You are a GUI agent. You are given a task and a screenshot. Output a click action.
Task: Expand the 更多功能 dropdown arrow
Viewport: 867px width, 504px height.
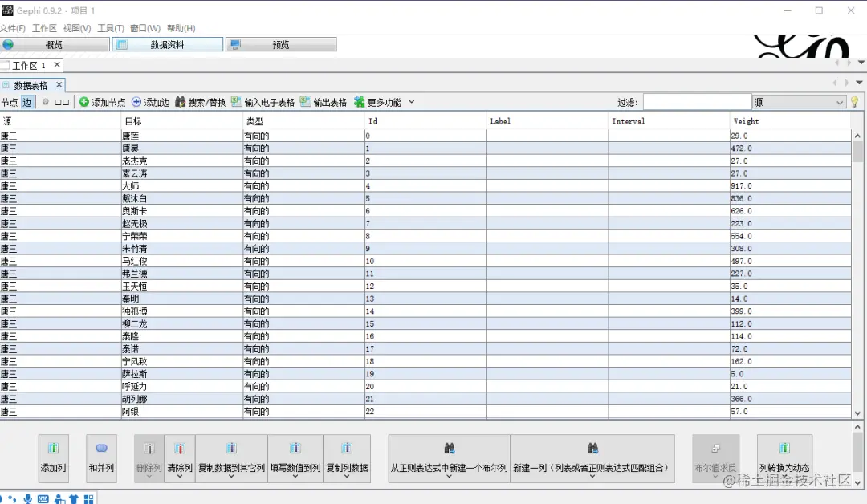point(411,102)
